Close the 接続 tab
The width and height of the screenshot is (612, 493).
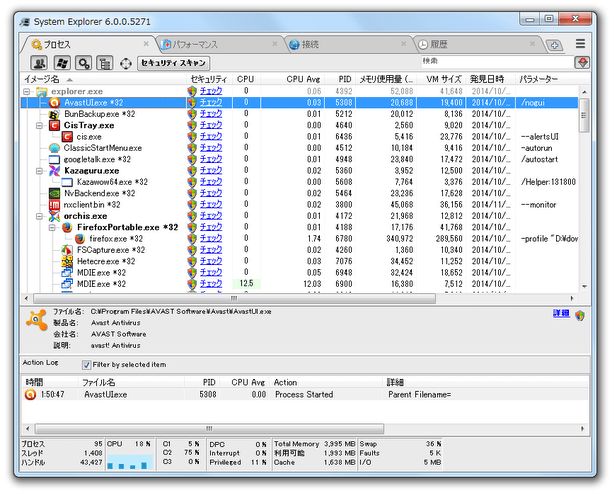pos(404,44)
